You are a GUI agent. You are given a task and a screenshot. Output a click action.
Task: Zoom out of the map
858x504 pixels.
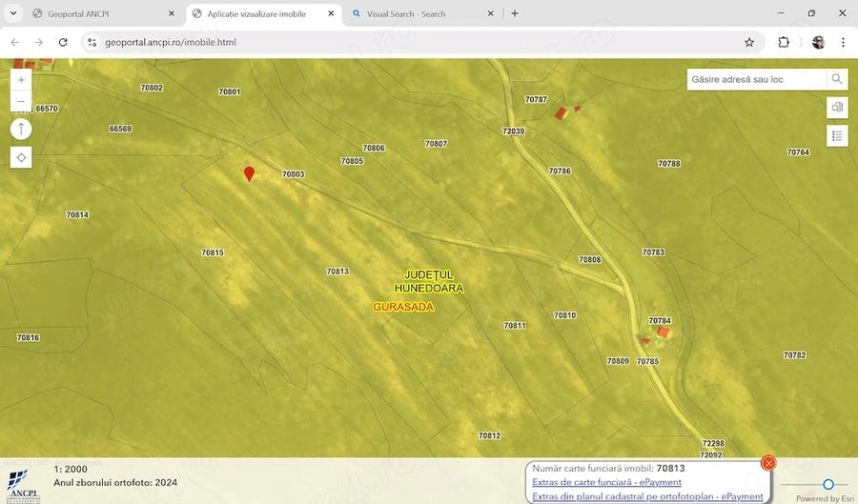pos(21,101)
